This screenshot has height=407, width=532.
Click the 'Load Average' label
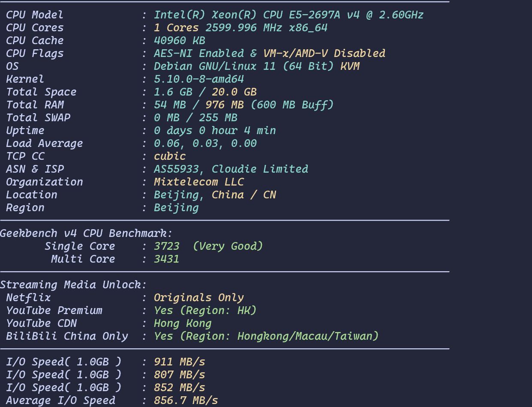[x=44, y=144]
